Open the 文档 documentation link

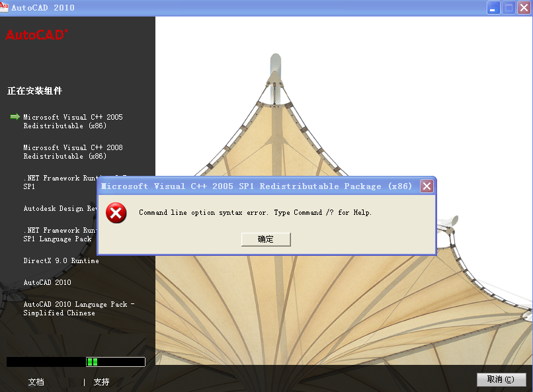tap(36, 382)
